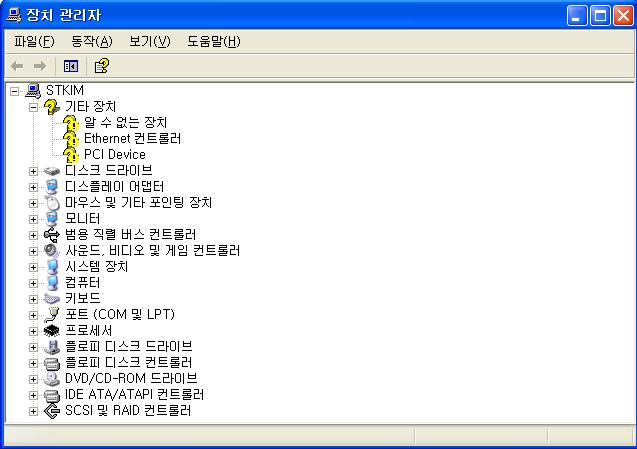Viewport: 637px width, 449px height.
Task: Select the 키보드 label
Action: pos(82,298)
